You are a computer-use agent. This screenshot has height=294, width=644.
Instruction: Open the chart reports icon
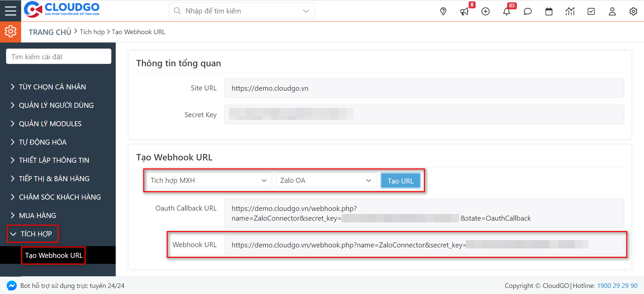coord(570,12)
